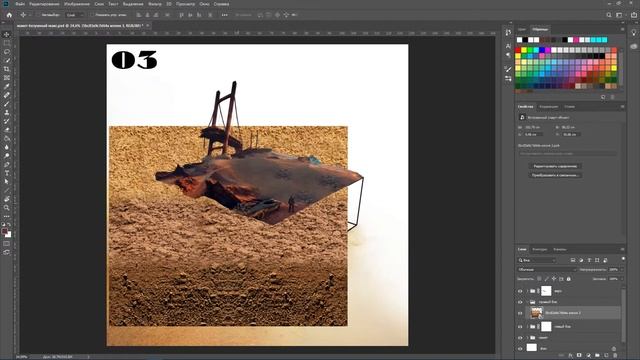Expand the top group layer arrow
The image size is (640, 360).
[527, 291]
